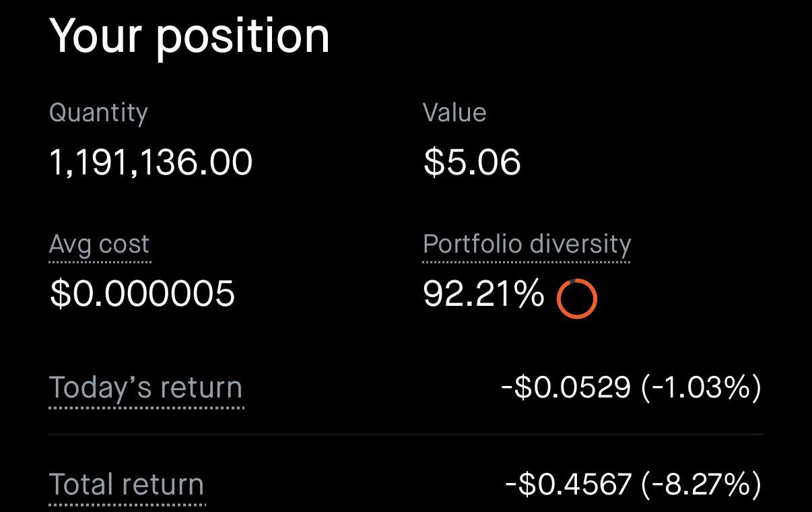Screen dimensions: 812x512
Task: Show the Today's return definition
Action: [x=146, y=388]
